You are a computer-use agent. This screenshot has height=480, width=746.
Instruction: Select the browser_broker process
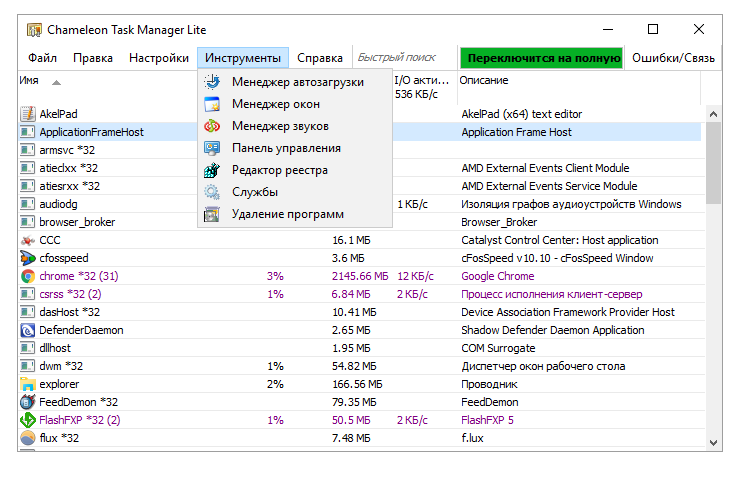point(77,222)
